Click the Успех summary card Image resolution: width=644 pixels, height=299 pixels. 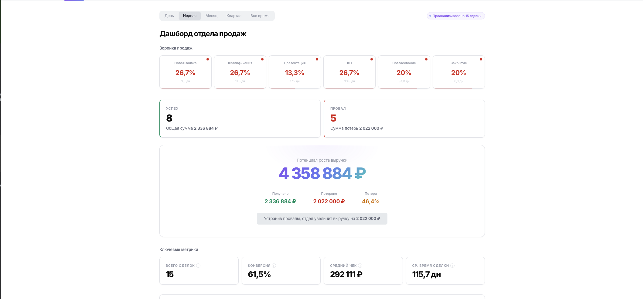click(x=240, y=119)
